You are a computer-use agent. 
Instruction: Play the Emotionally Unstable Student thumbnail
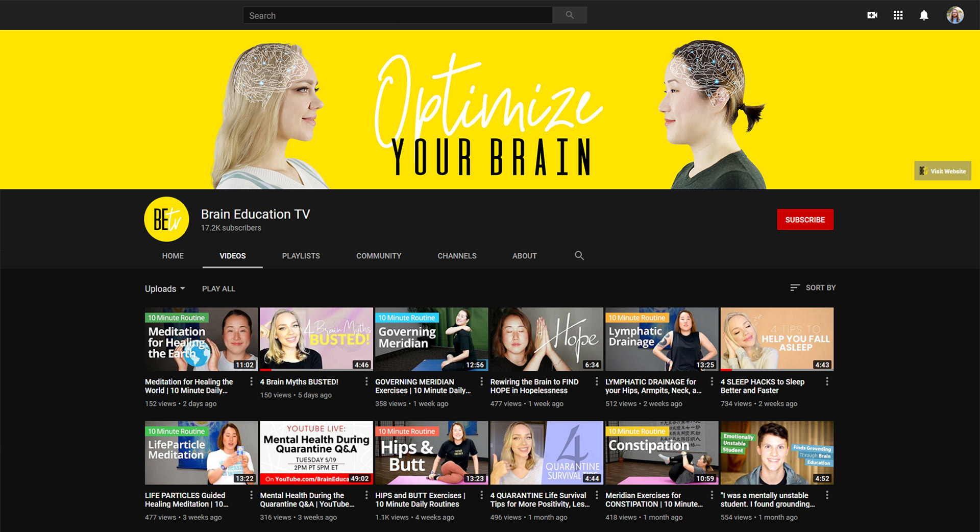pos(777,453)
